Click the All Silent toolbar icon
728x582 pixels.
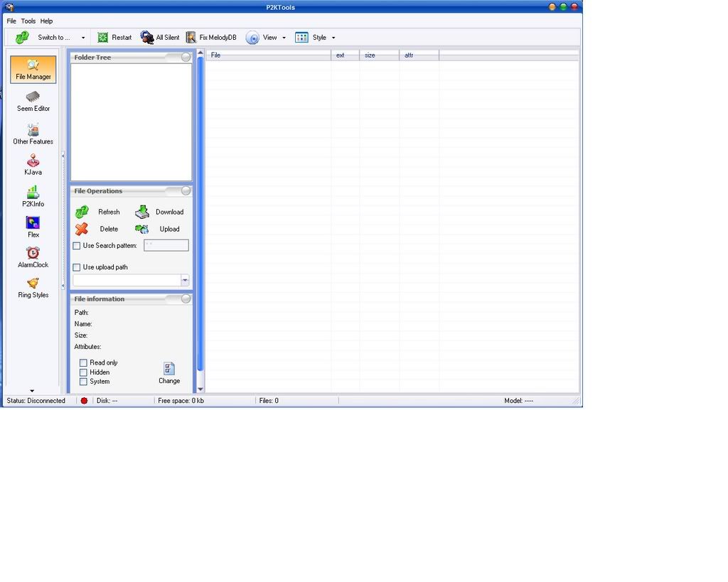point(147,38)
